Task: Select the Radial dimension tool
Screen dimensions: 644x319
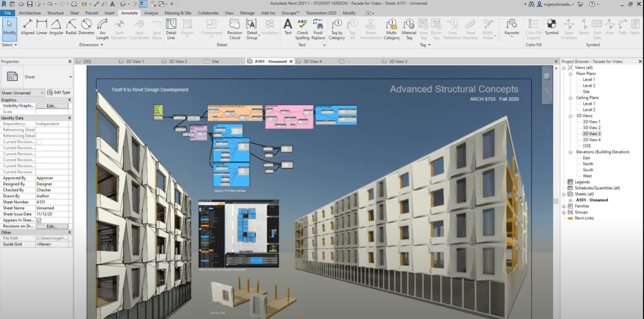Action: pyautogui.click(x=71, y=26)
